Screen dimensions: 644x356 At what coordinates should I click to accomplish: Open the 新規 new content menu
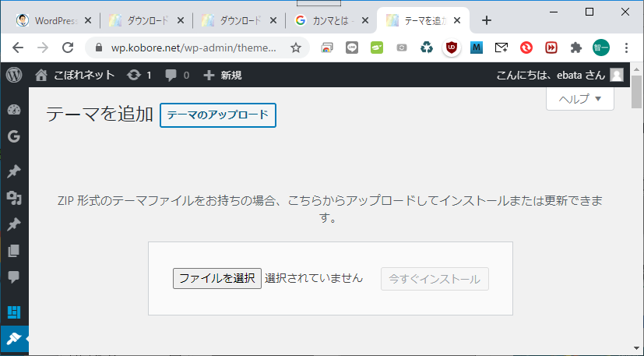click(222, 76)
